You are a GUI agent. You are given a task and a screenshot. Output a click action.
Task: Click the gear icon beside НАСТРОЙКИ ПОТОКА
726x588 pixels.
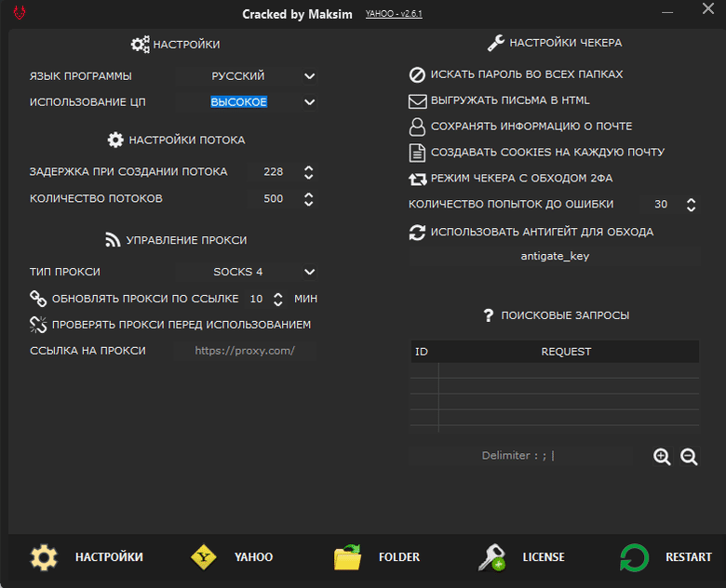tap(115, 140)
